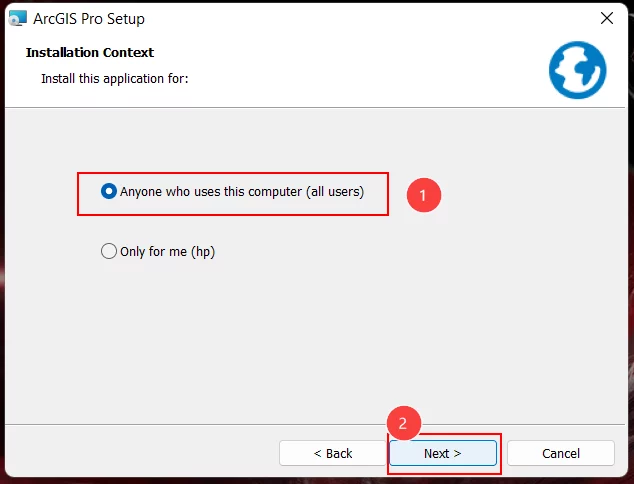Click the 'Only for me (hp)' label text
634x484 pixels.
167,252
